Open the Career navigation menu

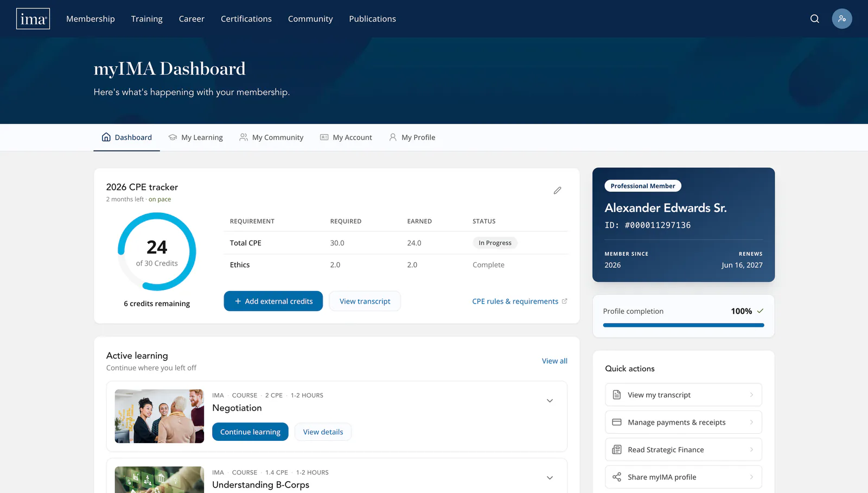click(x=192, y=18)
